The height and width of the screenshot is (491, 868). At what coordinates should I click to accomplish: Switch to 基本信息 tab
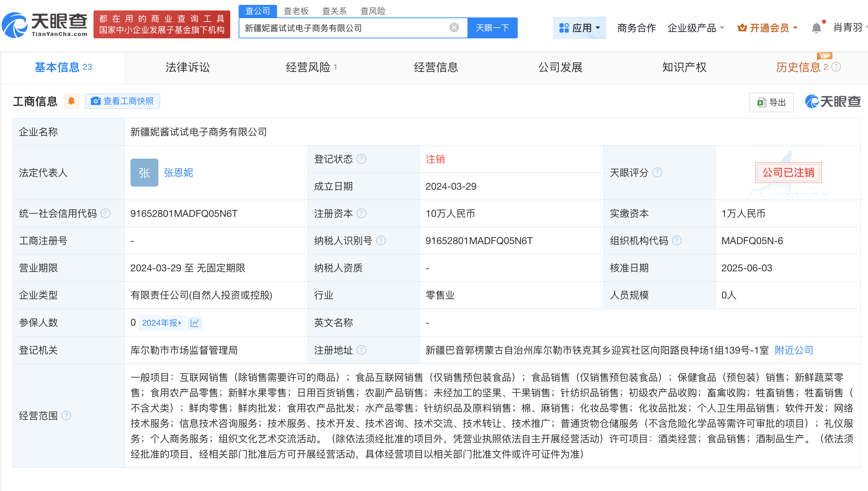pyautogui.click(x=63, y=67)
